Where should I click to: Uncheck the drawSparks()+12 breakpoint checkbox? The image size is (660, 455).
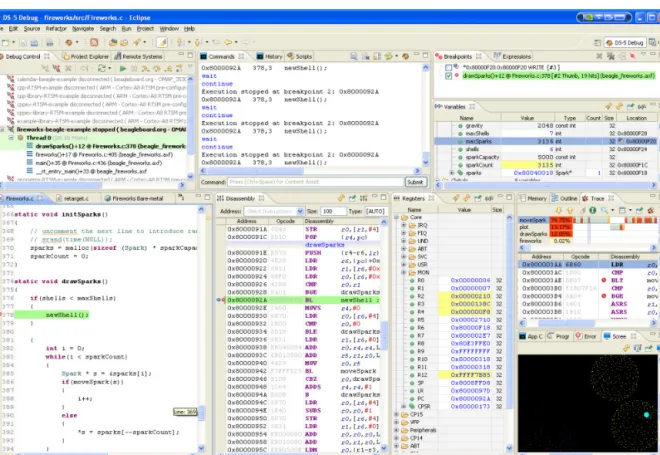point(448,76)
